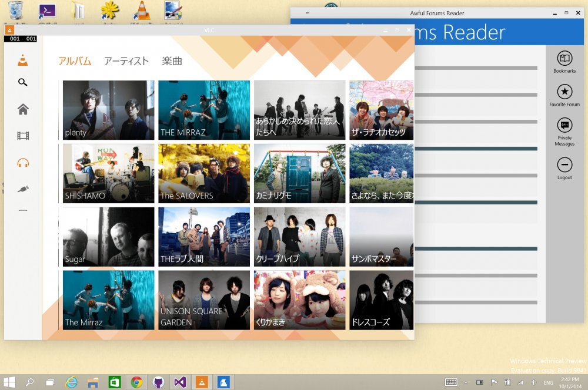Open the SHISHAMO album
Viewport: 588px width, 390px height.
[x=108, y=173]
